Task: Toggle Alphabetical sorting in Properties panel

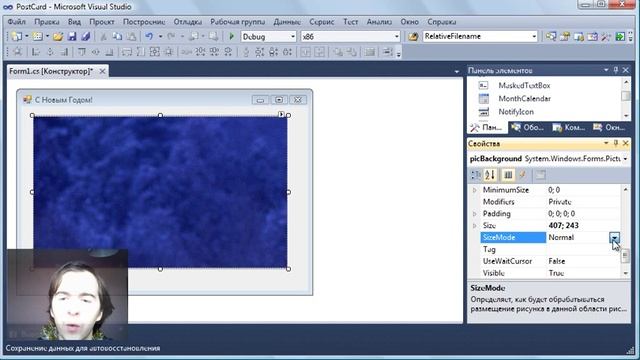Action: 490,175
